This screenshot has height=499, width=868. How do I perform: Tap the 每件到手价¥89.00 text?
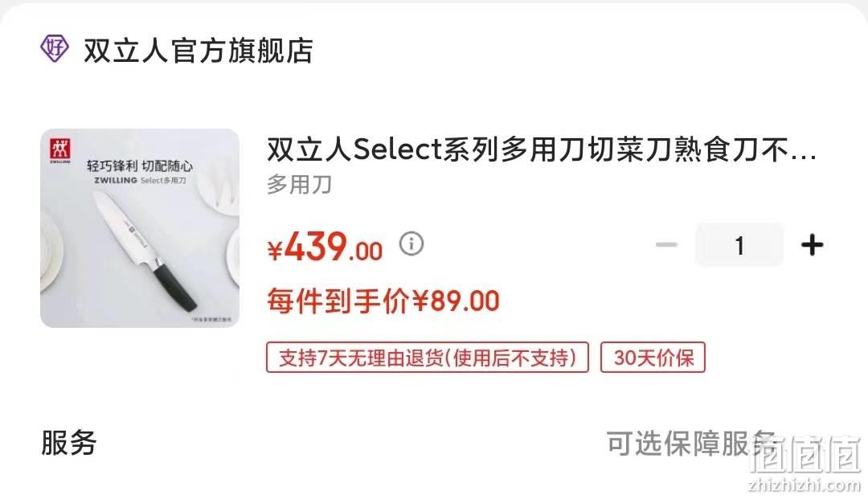pyautogui.click(x=383, y=301)
